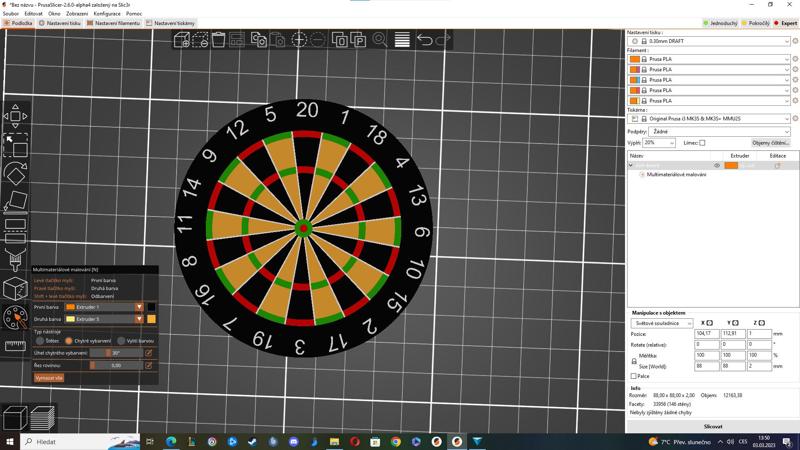Select the Seam painting cube tool
This screenshot has width=800, height=450.
pos(15,288)
